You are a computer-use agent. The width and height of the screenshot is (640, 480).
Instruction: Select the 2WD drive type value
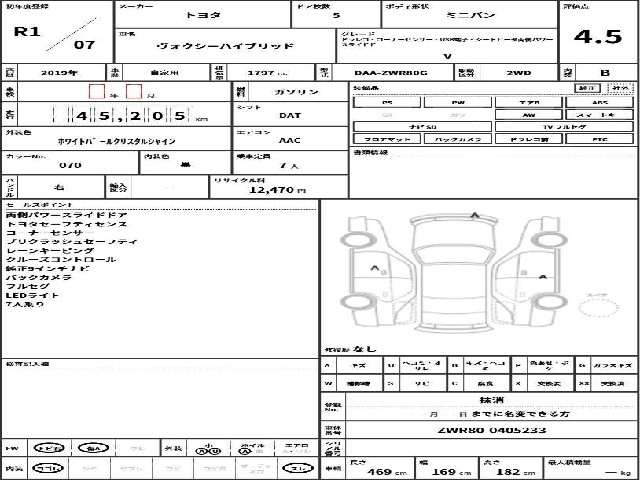point(519,73)
